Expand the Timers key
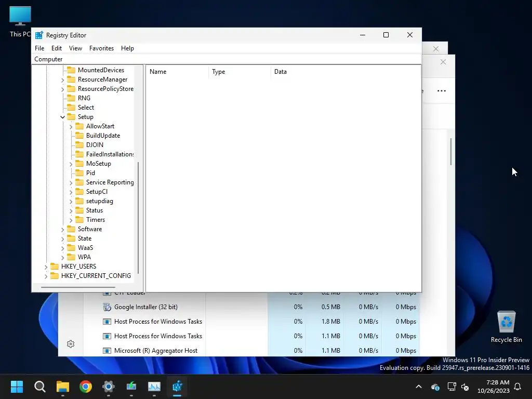The height and width of the screenshot is (399, 532). point(71,220)
